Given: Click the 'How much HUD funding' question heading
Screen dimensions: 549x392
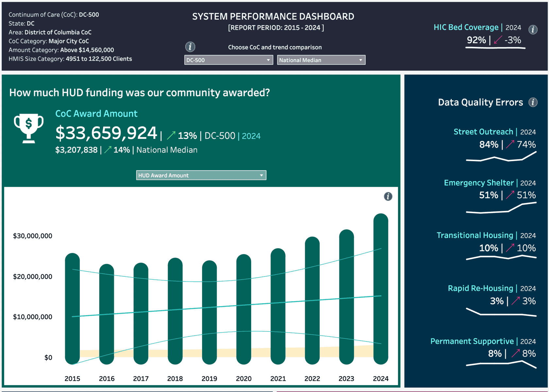Looking at the screenshot, I should 140,93.
